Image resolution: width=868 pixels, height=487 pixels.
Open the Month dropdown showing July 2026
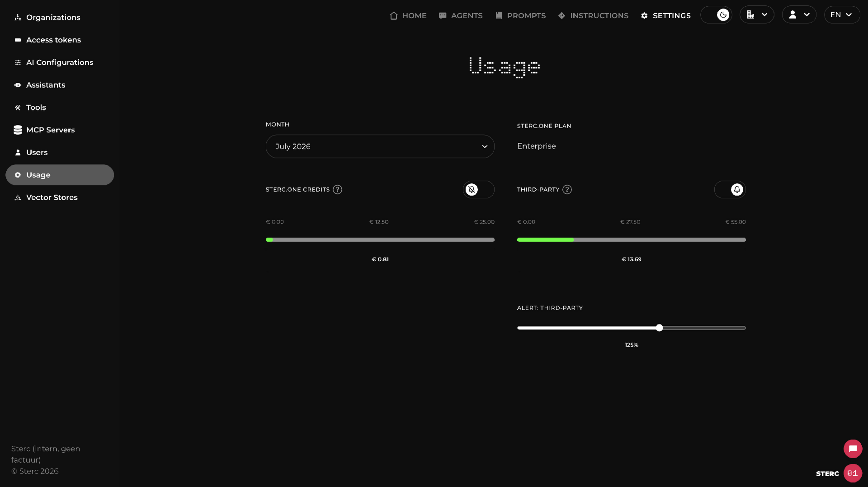click(x=380, y=146)
